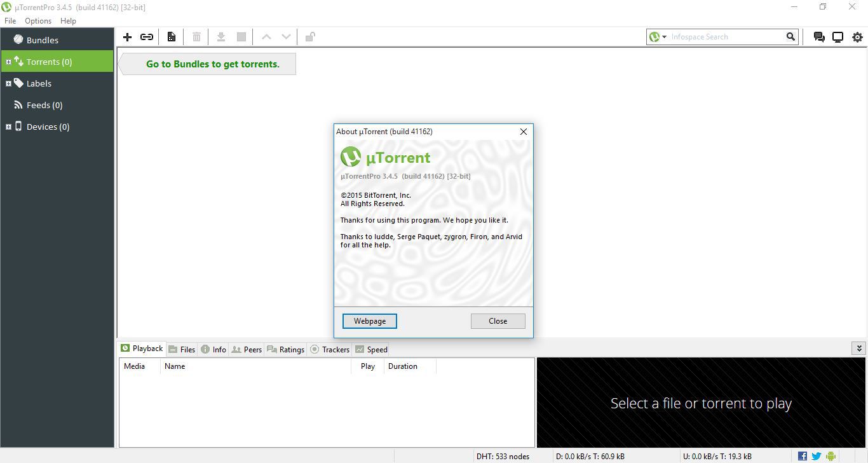This screenshot has height=463, width=868.
Task: Click the Name column header
Action: [x=255, y=366]
